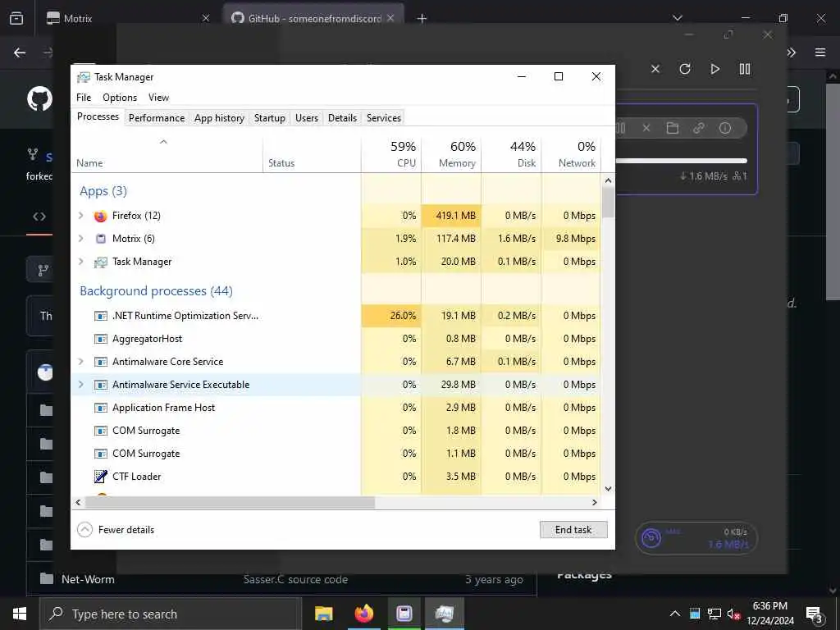
Task: Open the Firefox hamburger menu
Action: 820,52
